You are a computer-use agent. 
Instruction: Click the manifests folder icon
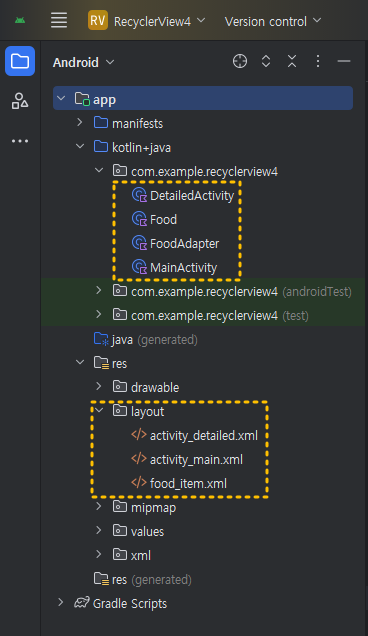pos(101,122)
